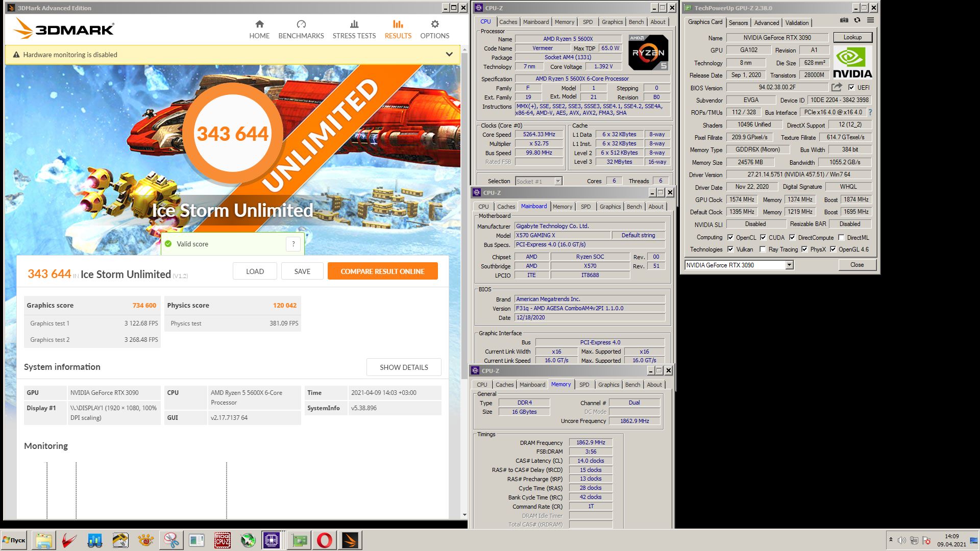Click COMPARE RESULT ONLINE
The height and width of the screenshot is (551, 980).
(x=383, y=271)
